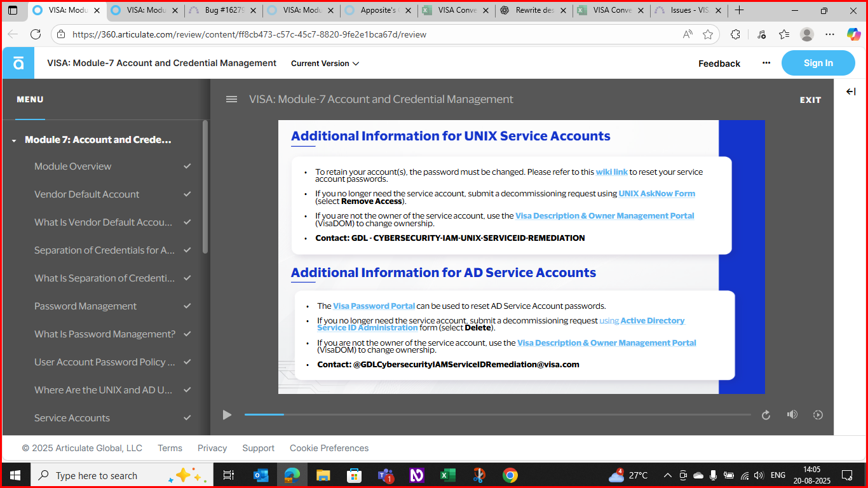
Task: Switch to the Bug #16279 tab
Action: click(223, 10)
